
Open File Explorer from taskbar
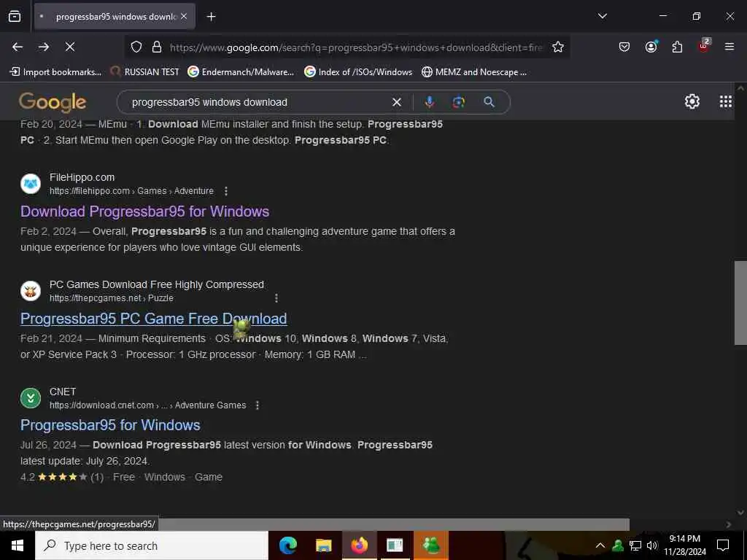pos(323,545)
